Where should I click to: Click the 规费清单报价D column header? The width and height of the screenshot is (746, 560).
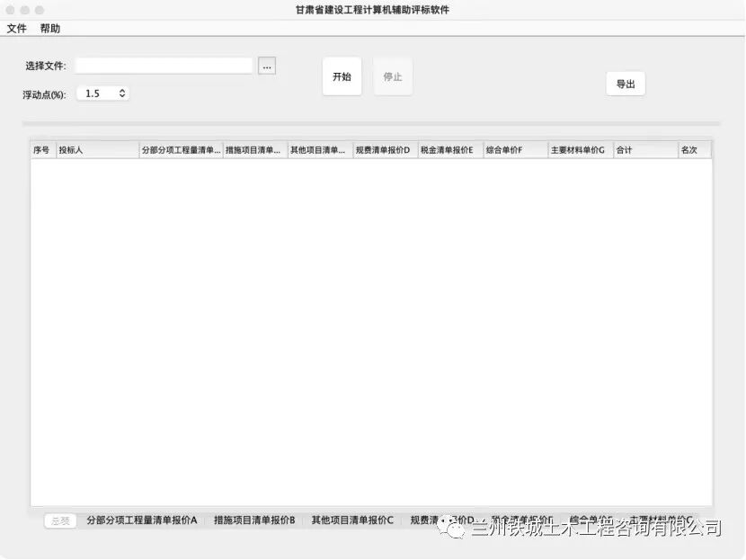tap(386, 150)
